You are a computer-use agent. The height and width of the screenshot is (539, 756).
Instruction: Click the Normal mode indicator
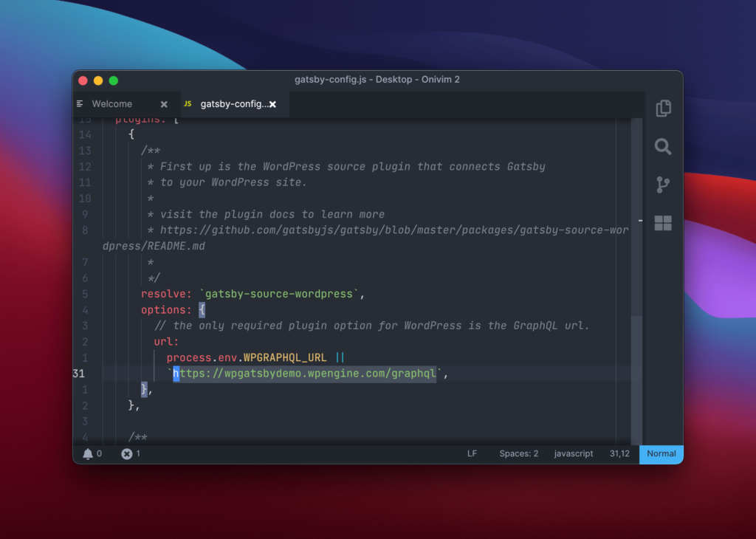660,454
